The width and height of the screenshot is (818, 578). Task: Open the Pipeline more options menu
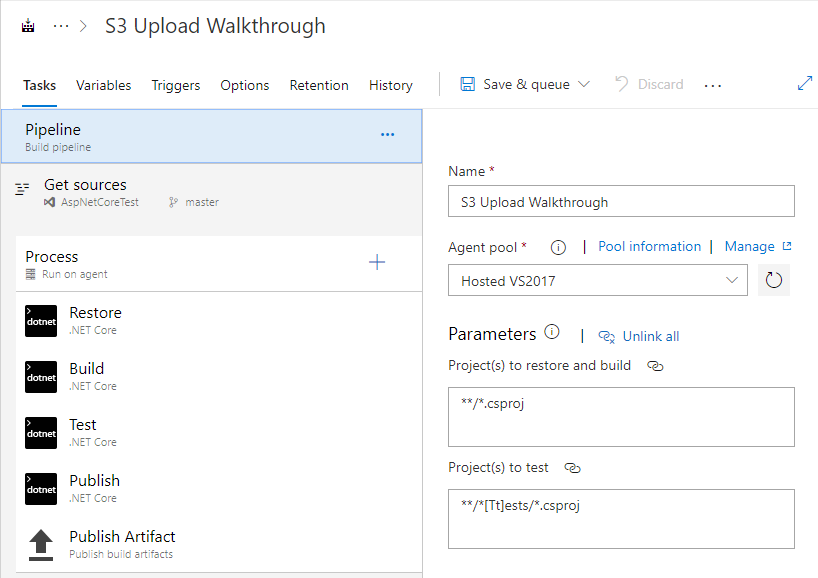click(387, 134)
